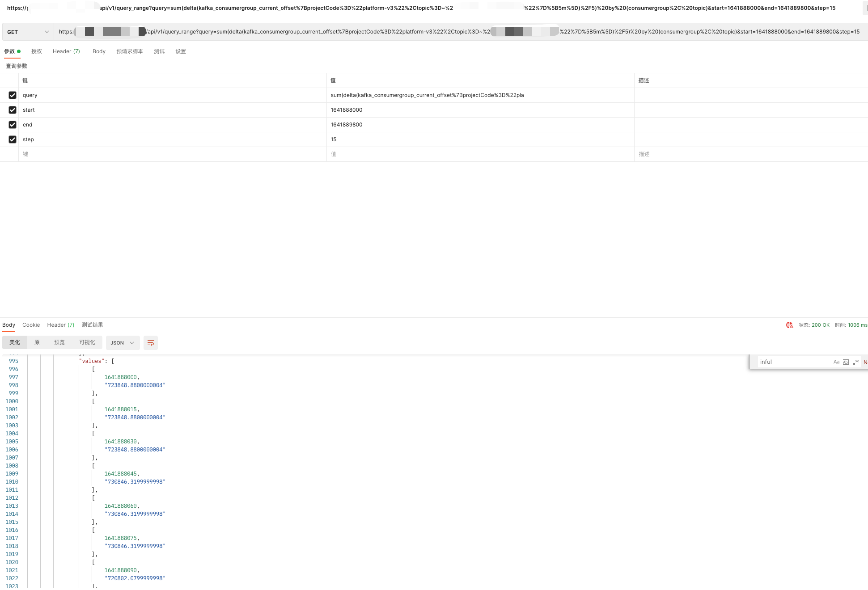Toggle match case (Aa) in search box

[836, 362]
